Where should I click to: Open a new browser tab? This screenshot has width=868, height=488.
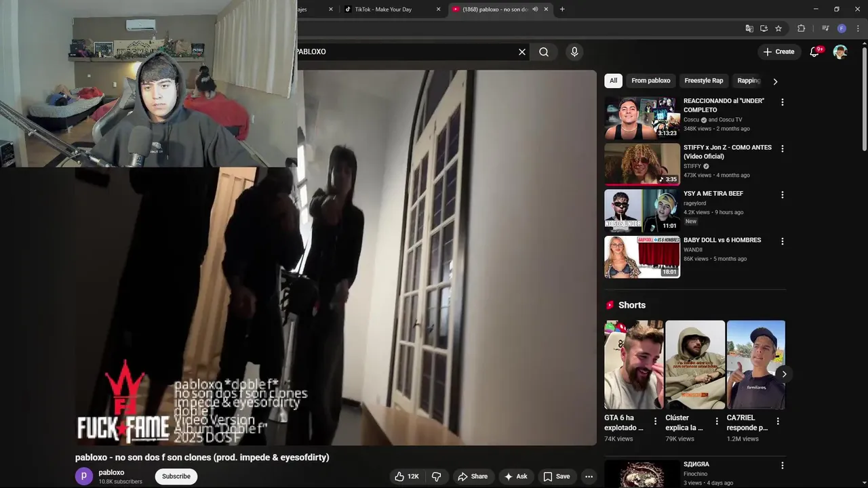click(562, 9)
